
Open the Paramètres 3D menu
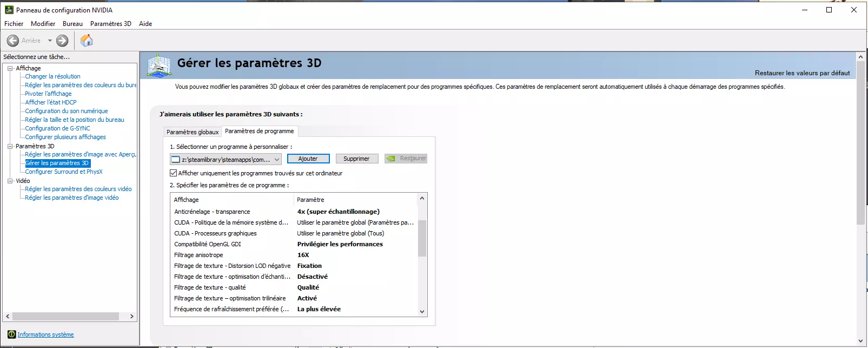pyautogui.click(x=111, y=24)
